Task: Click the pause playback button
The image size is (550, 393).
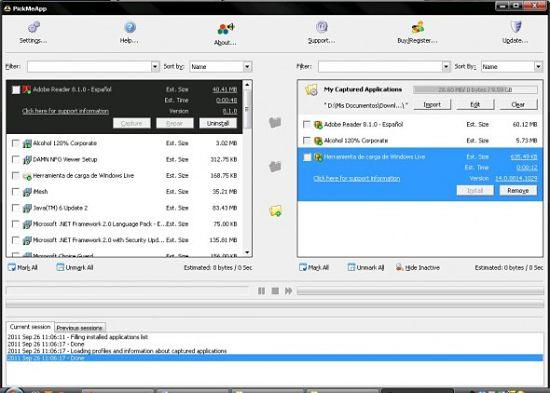Action: point(261,291)
